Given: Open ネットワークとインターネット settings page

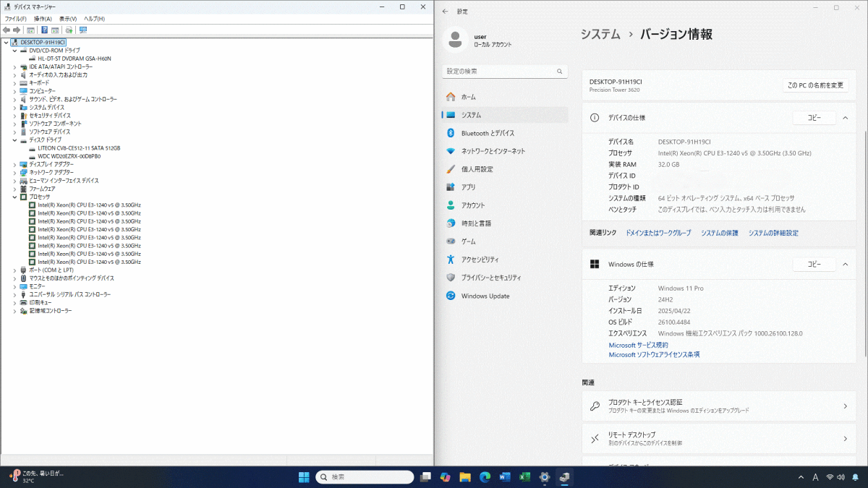Looking at the screenshot, I should click(x=493, y=151).
